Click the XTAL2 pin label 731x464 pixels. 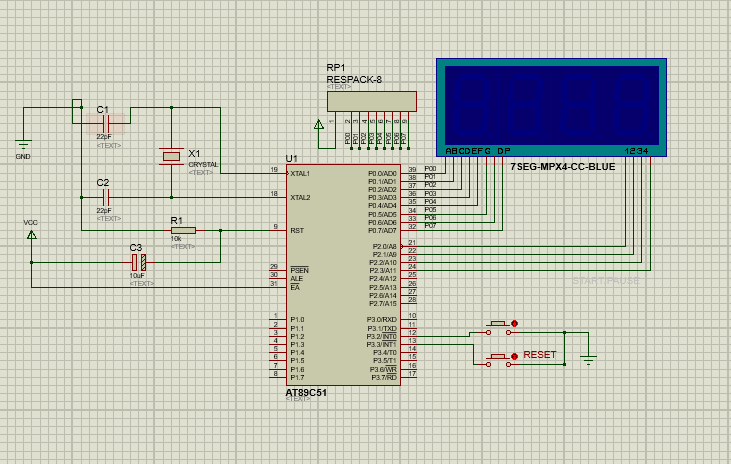[x=300, y=198]
